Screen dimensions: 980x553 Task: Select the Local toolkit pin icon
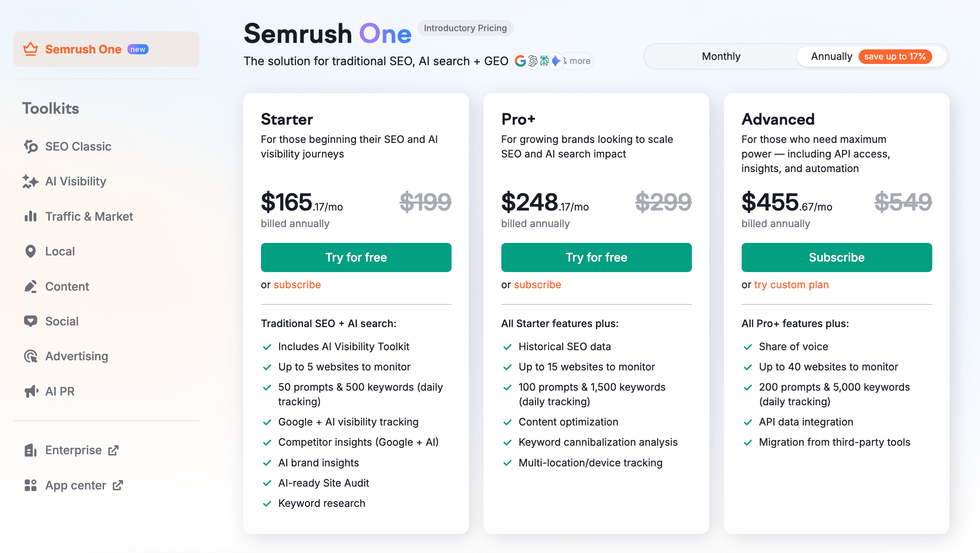point(31,251)
